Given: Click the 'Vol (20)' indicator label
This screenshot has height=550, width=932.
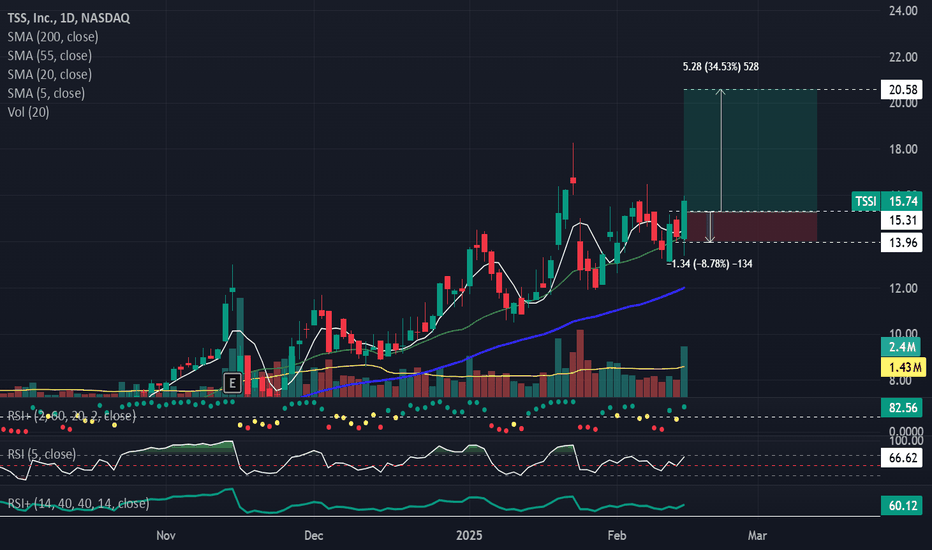Looking at the screenshot, I should pos(28,112).
